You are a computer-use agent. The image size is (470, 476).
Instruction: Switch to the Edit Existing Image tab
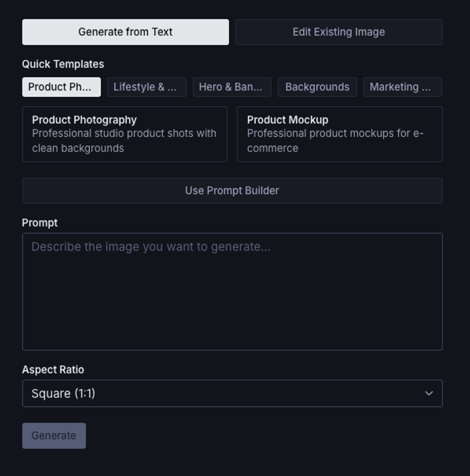(338, 32)
